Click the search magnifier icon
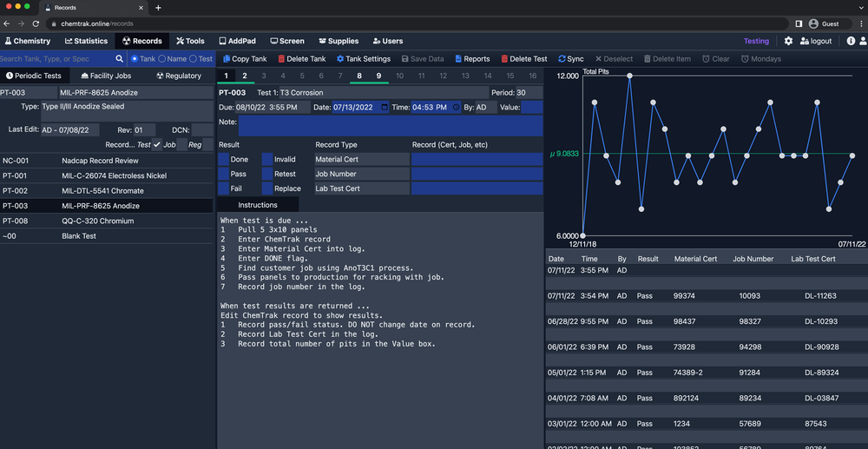 [119, 59]
